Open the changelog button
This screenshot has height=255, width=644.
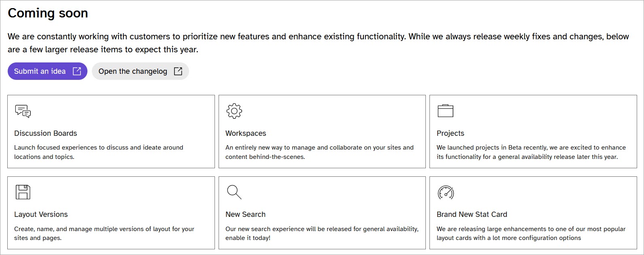coord(133,71)
